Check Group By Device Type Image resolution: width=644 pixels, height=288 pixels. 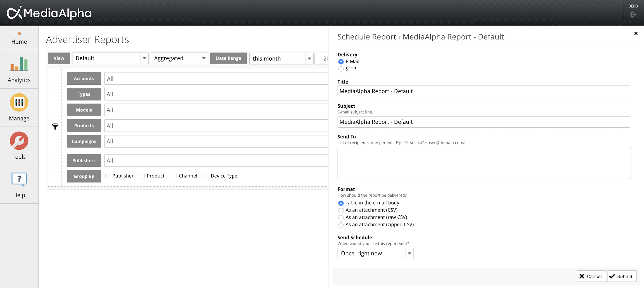tap(206, 176)
